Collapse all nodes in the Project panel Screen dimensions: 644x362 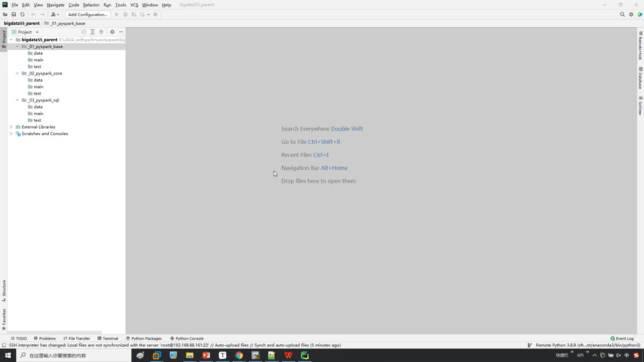tap(101, 32)
